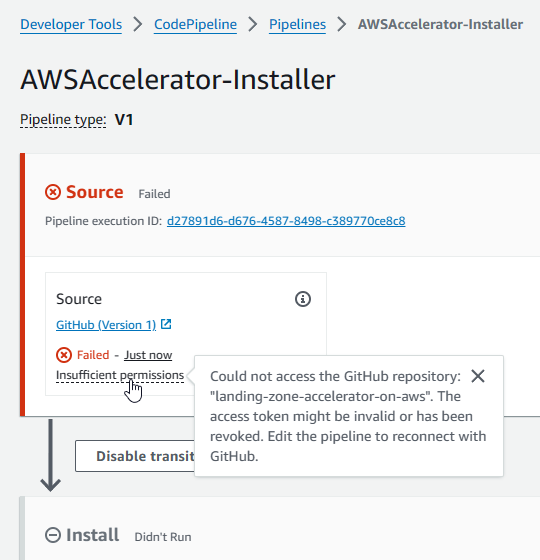Screen dimensions: 540x560
Task: Click the external link icon next to GitHub
Action: [x=166, y=324]
